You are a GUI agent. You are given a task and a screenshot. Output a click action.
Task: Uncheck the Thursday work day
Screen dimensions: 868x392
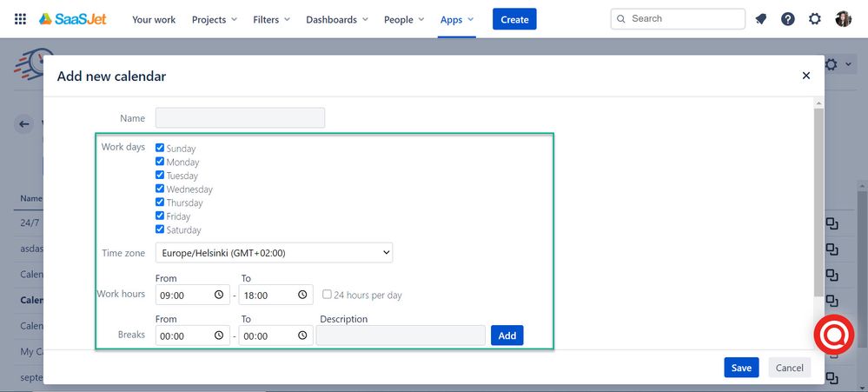click(160, 203)
